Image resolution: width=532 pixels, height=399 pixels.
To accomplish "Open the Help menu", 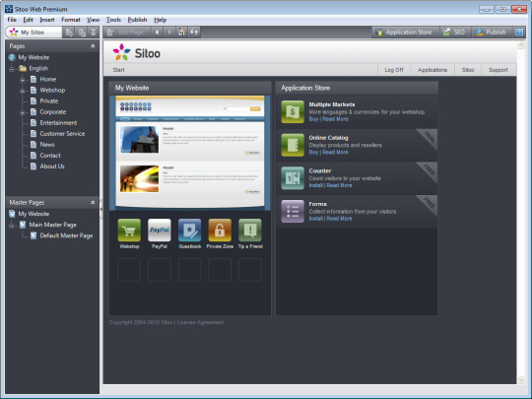I will click(x=161, y=20).
